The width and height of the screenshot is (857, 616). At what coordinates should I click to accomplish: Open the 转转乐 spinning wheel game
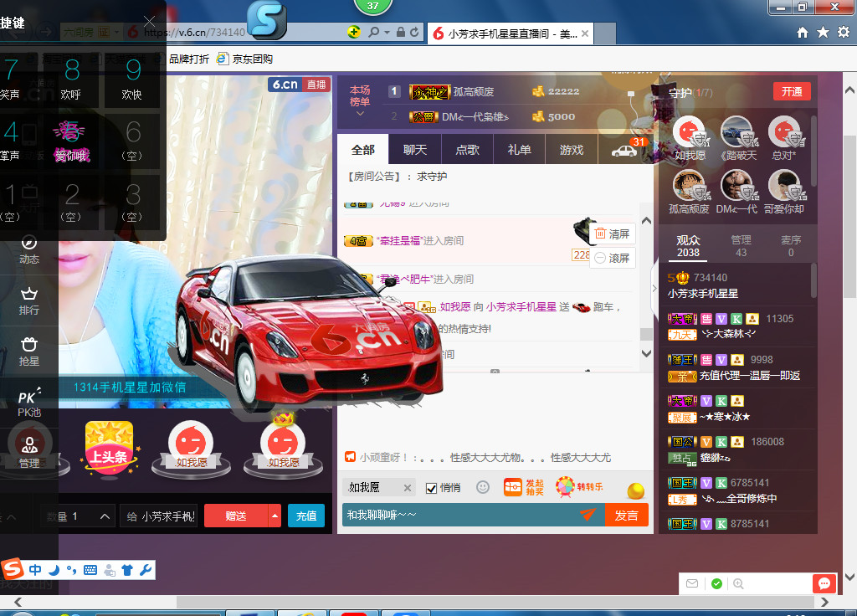579,487
